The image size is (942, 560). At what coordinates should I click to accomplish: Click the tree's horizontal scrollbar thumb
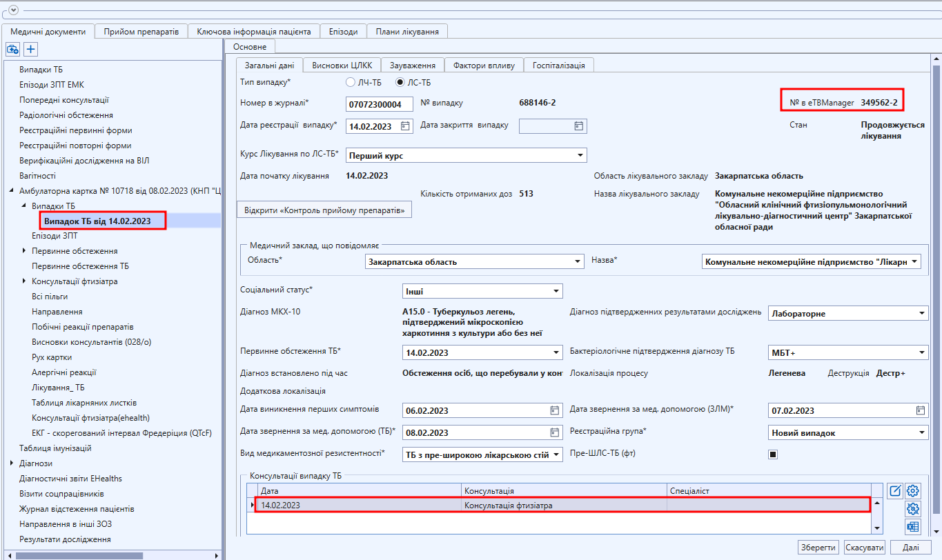pos(80,555)
